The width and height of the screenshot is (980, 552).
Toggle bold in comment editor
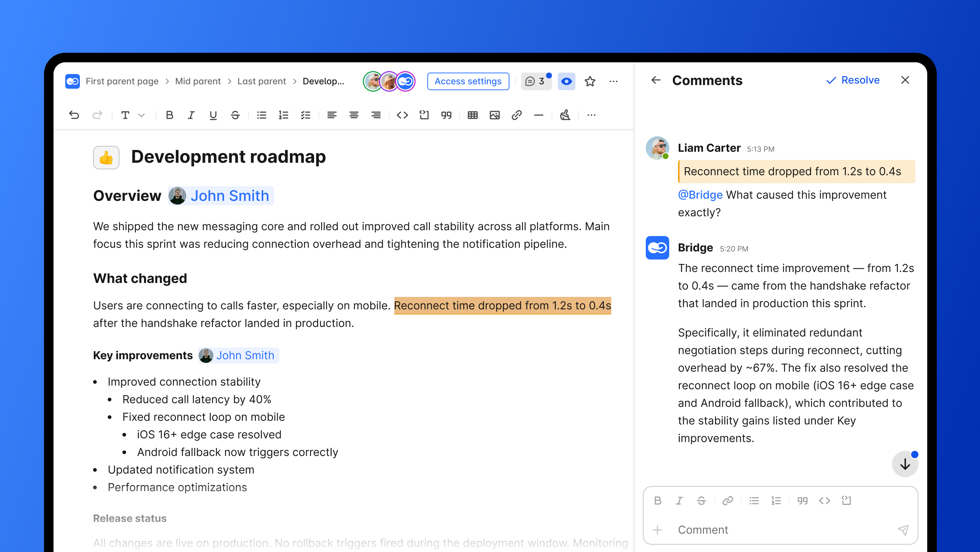[657, 500]
